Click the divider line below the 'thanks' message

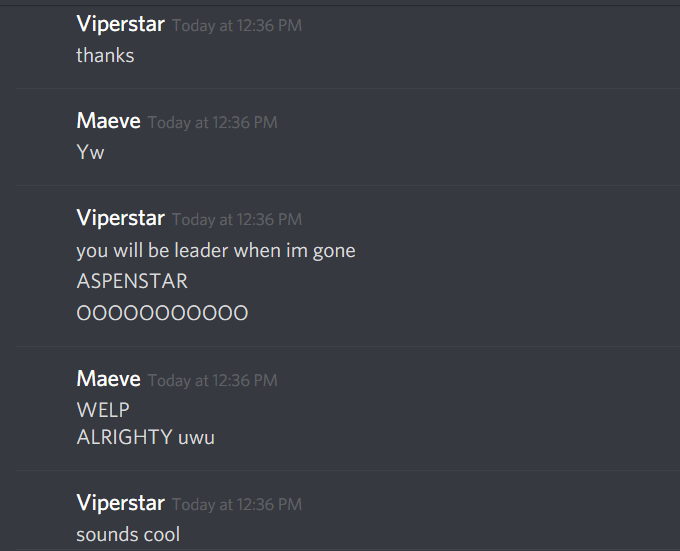click(x=348, y=88)
